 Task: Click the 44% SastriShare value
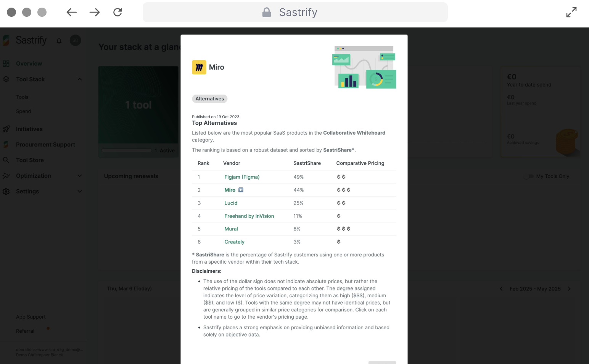click(298, 190)
